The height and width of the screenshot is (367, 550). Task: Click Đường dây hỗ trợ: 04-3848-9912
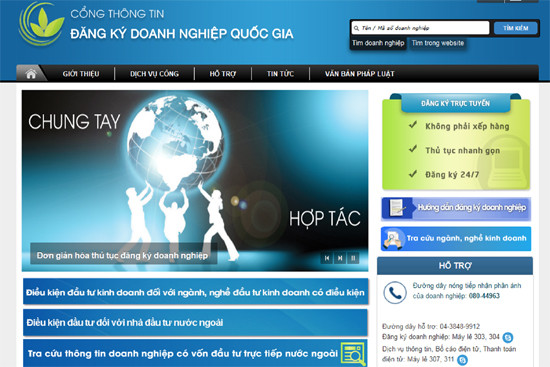[x=431, y=326]
